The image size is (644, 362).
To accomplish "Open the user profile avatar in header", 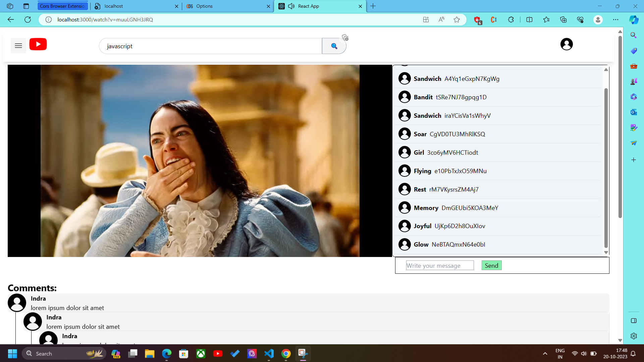I will (x=567, y=44).
